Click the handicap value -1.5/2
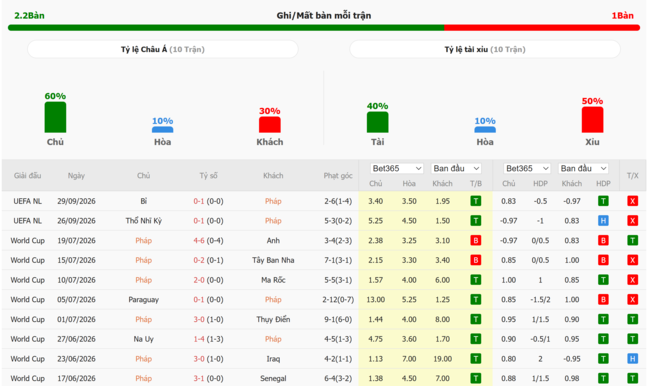This screenshot has height=386, width=650. (540, 299)
